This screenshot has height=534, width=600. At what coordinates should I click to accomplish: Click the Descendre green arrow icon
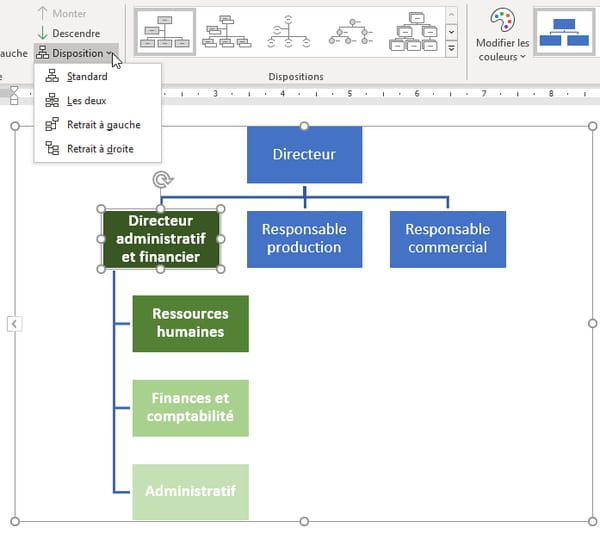(42, 33)
